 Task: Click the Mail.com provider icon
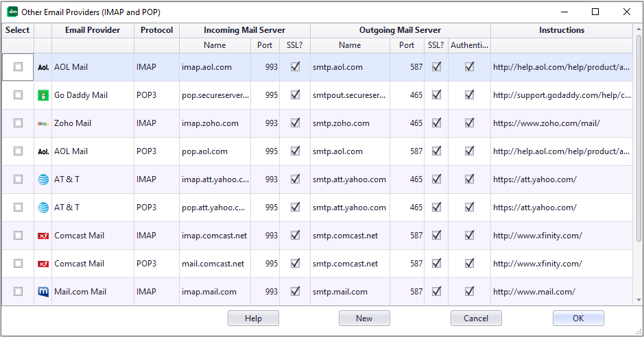coord(43,292)
